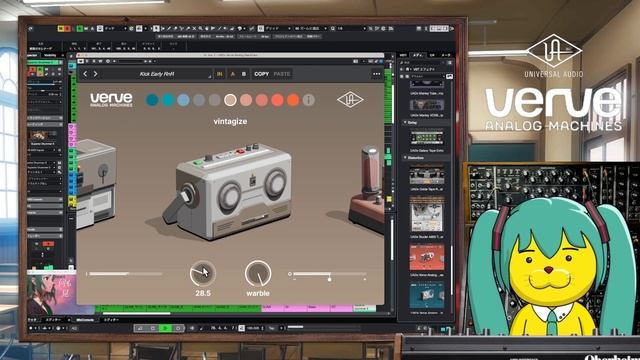Screen dimensions: 640x360
Task: Toggle cycle loop in Cubase transport bar
Action: pyautogui.click(x=140, y=328)
